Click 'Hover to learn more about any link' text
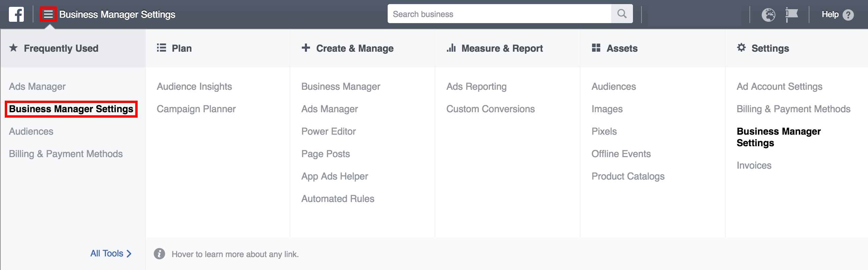This screenshot has height=270, width=868. (235, 254)
